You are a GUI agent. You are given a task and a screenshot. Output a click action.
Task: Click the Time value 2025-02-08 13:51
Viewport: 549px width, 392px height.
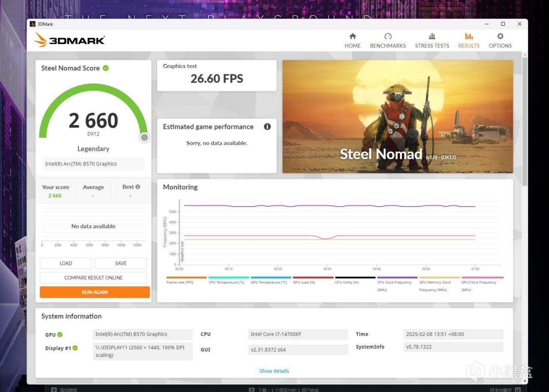click(453, 334)
